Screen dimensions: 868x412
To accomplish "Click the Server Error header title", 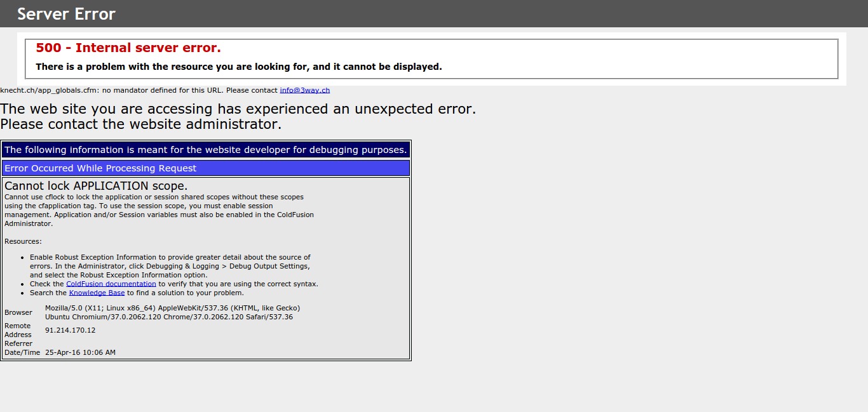I will [x=66, y=13].
